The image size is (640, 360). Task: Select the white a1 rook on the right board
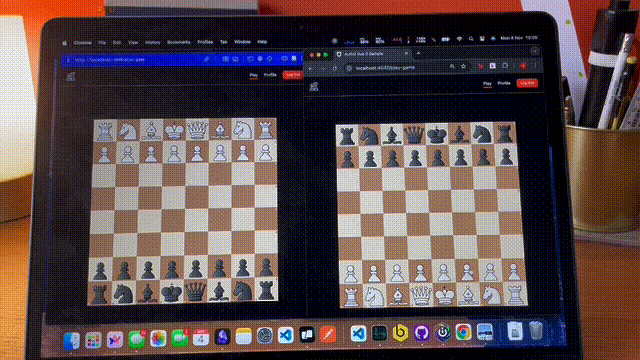coord(352,296)
